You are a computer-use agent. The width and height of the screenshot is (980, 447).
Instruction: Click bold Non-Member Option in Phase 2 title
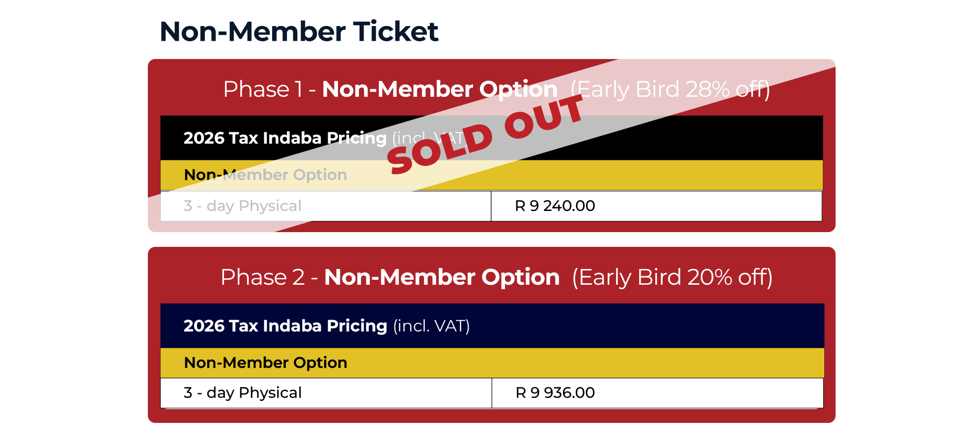coord(442,277)
